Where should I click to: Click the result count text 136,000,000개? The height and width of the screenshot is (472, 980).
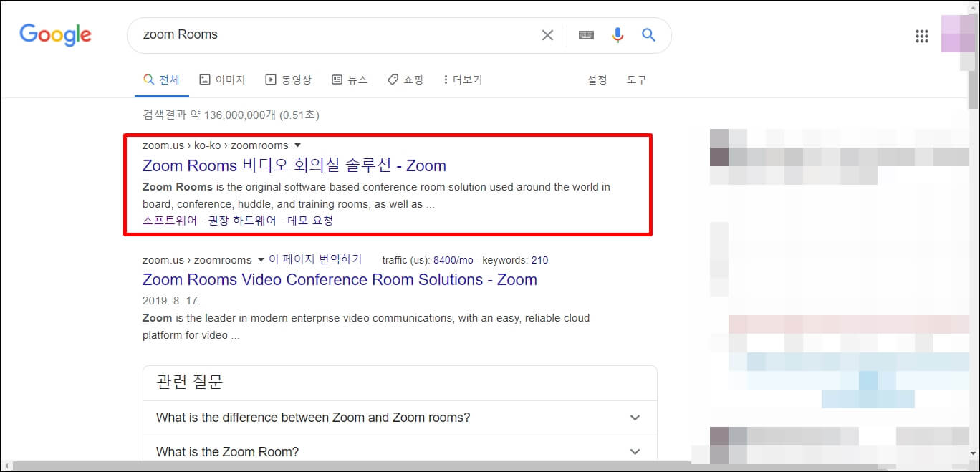(240, 115)
